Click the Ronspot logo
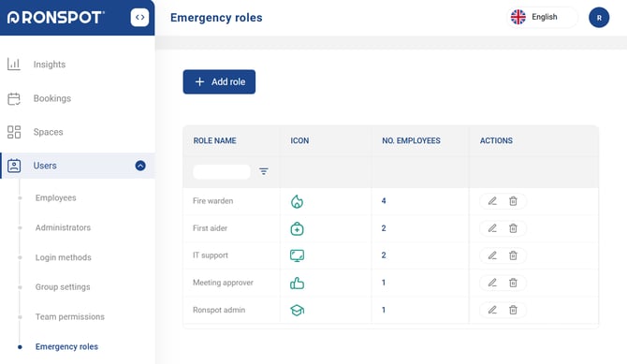 (x=56, y=17)
